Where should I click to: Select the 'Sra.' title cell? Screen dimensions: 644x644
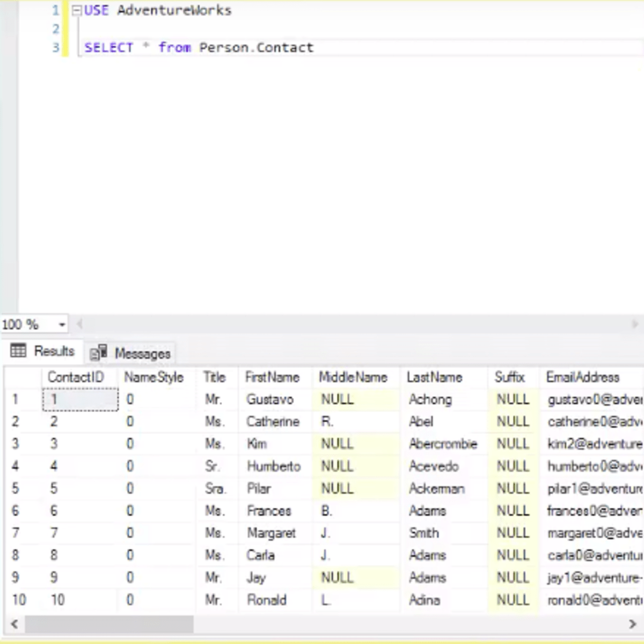pos(217,488)
